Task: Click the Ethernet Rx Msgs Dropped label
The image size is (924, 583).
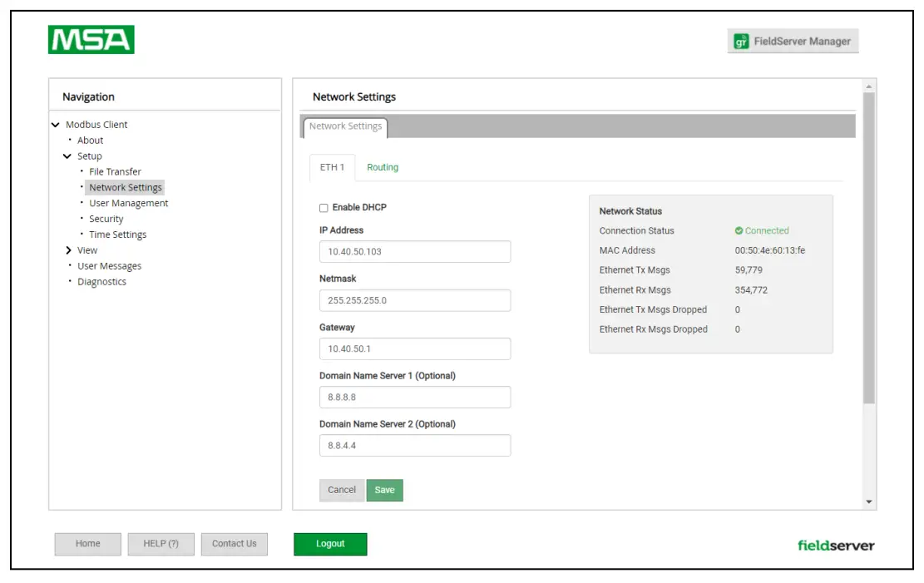Action: [654, 329]
